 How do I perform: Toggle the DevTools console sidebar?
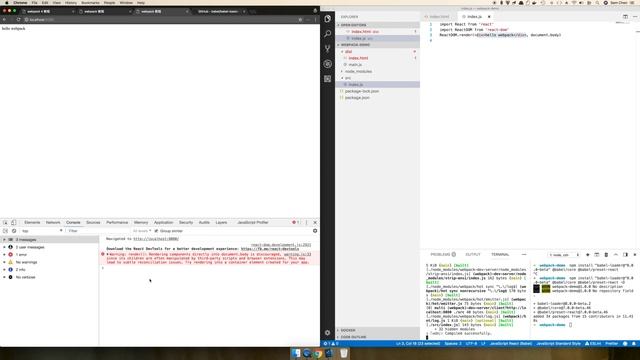5,231
